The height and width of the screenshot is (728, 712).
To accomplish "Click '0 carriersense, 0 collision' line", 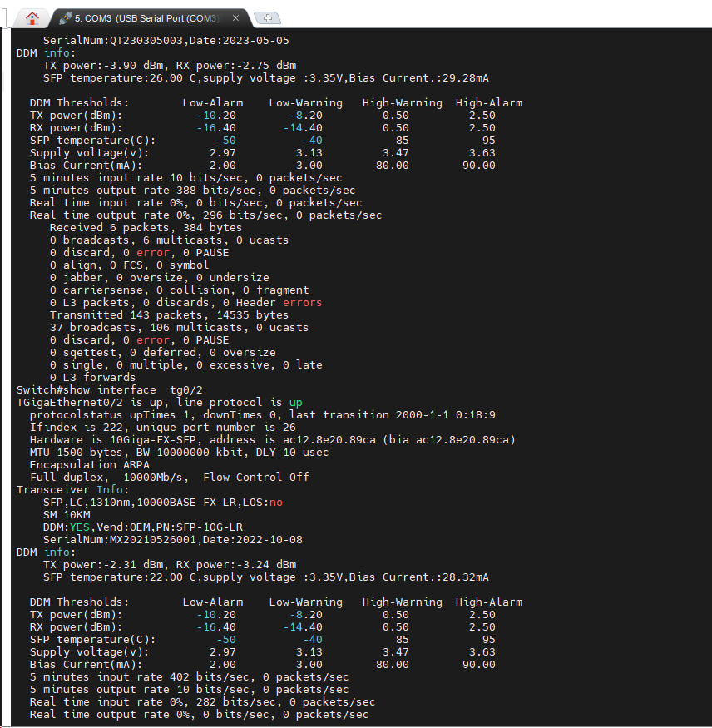I will point(179,290).
